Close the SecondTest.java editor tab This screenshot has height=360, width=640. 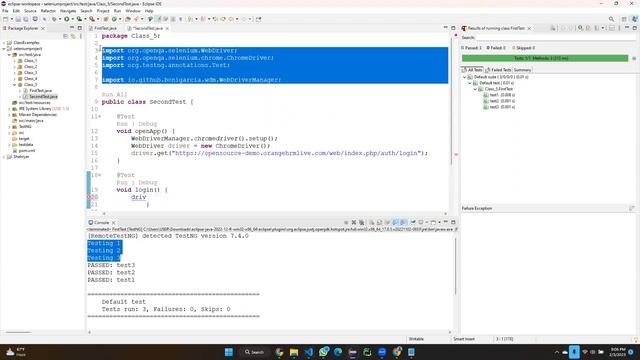167,28
